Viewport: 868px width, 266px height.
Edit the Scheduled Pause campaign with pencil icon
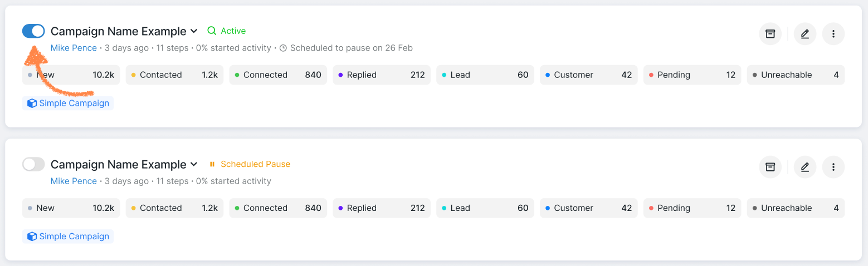(804, 167)
